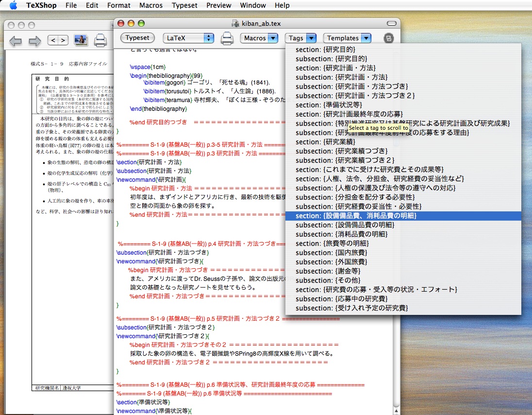Viewport: 532px width, 415px height.
Task: Open the LaTeX engine dropdown
Action: tap(188, 38)
